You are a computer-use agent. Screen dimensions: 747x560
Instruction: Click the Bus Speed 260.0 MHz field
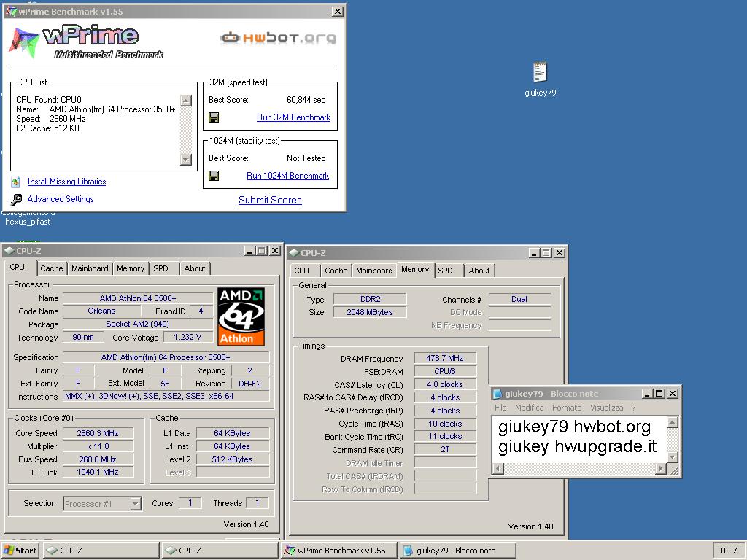98,459
